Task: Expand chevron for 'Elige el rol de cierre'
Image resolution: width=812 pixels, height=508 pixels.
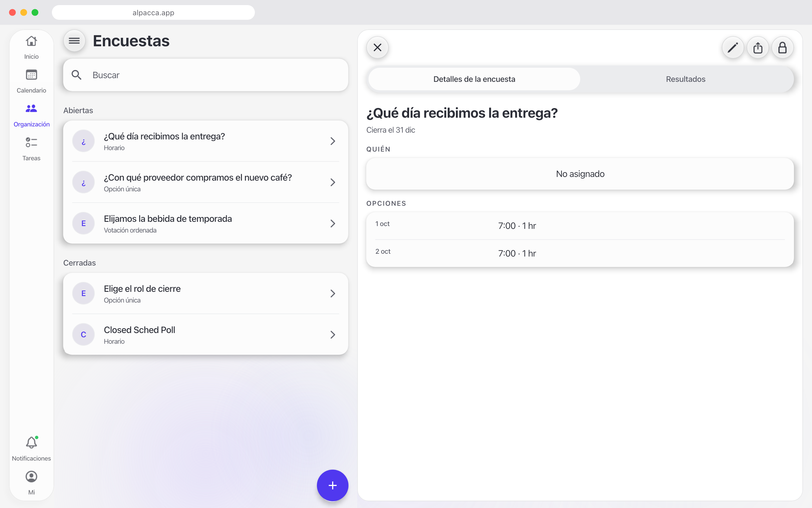Action: point(332,293)
